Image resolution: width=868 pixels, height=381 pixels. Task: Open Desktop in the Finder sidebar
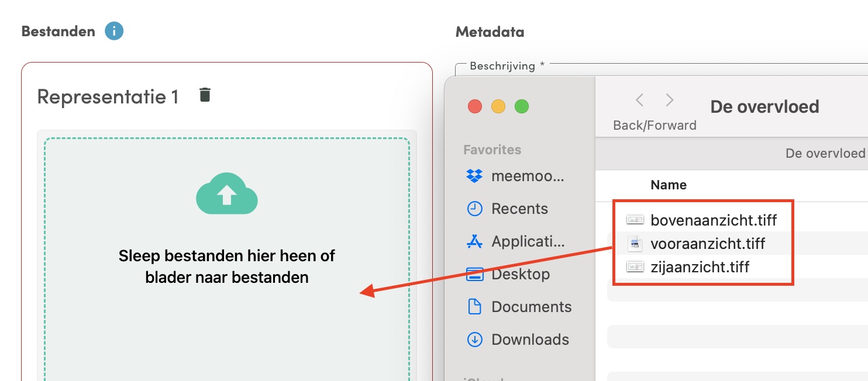[x=508, y=274]
